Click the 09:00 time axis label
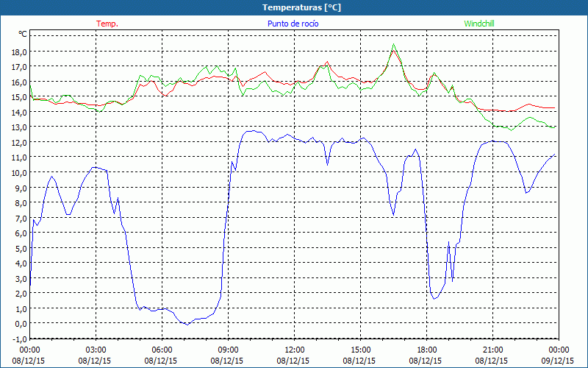Screen dimensions: 588x368 coord(229,350)
